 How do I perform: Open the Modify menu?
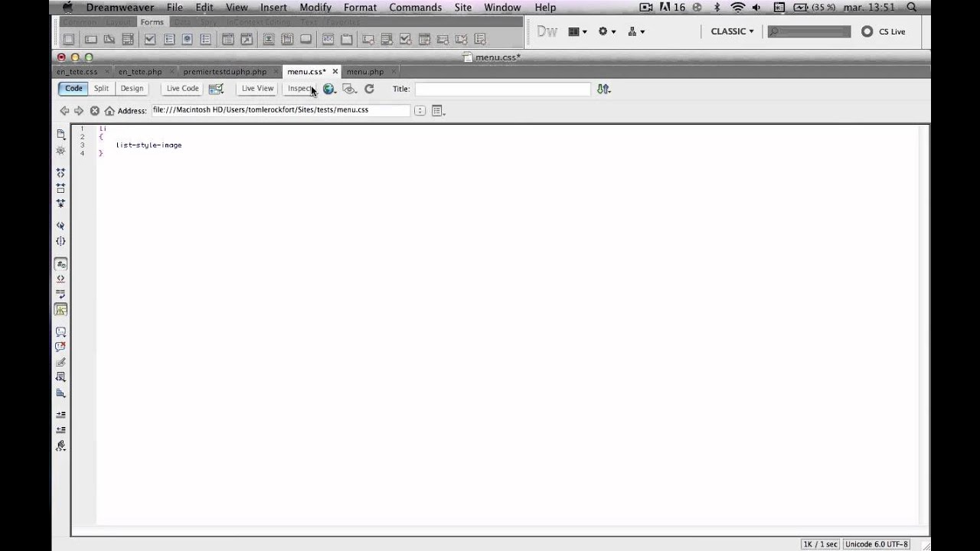(315, 7)
